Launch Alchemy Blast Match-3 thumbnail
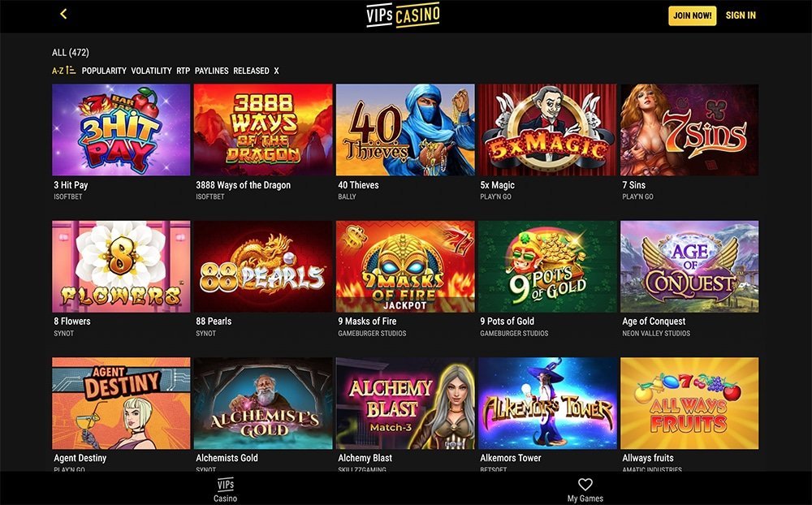 click(x=405, y=403)
